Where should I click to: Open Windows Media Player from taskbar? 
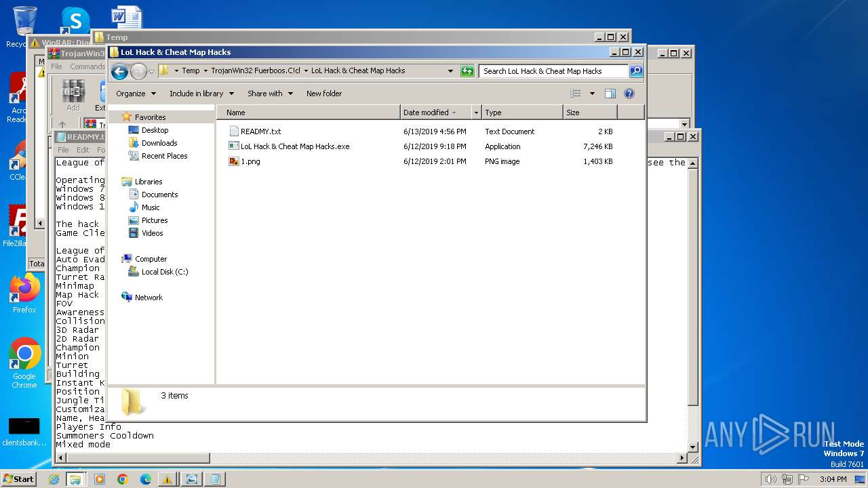click(x=100, y=479)
